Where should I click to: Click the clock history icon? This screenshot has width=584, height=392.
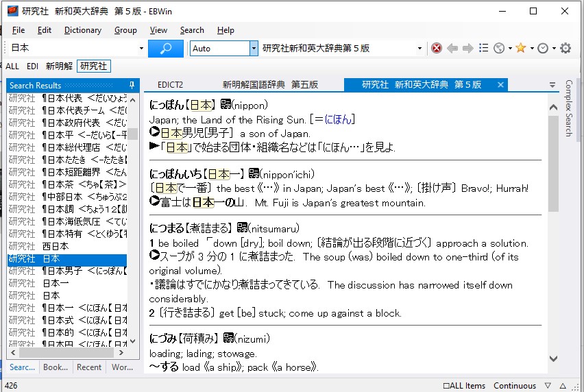pos(543,48)
